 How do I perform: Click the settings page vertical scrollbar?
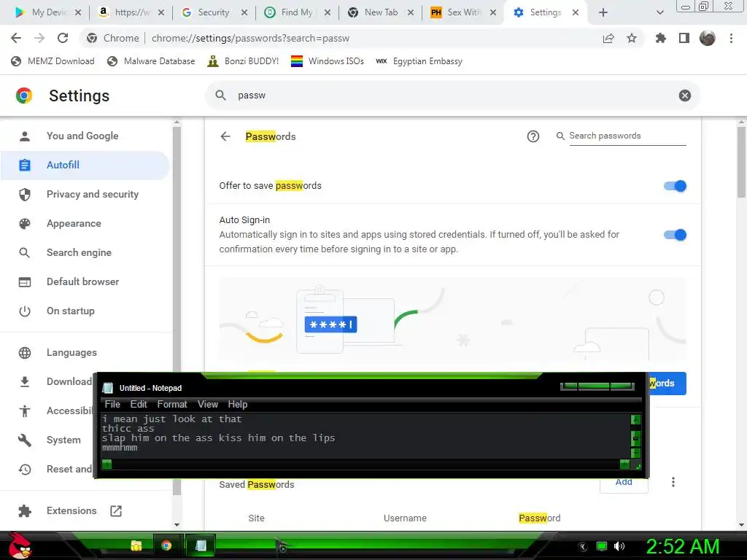tap(741, 162)
